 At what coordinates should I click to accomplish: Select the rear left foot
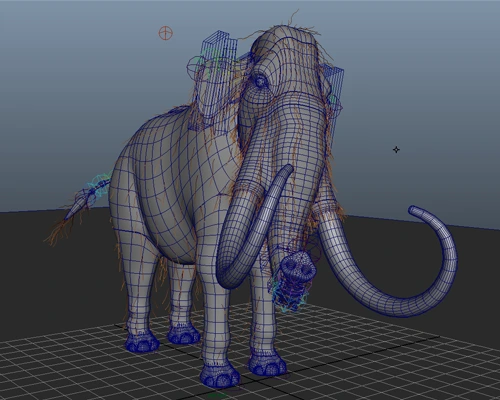tap(142, 342)
